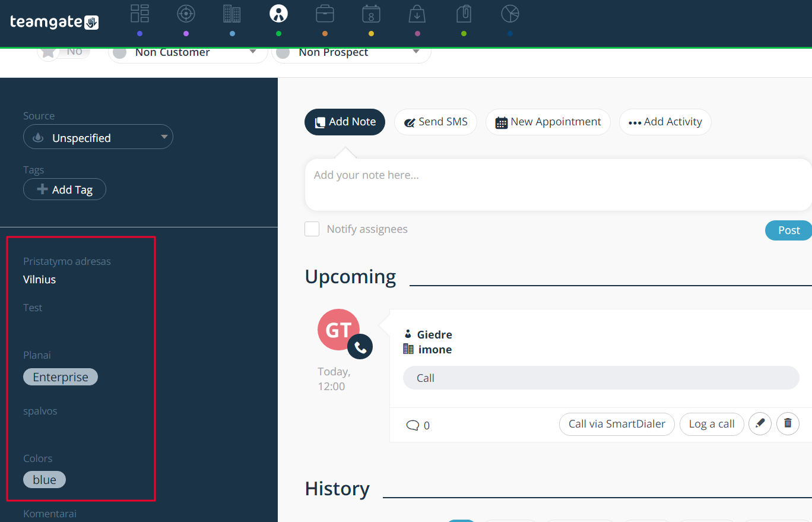Open the Leads target icon
Image resolution: width=812 pixels, height=522 pixels.
click(x=186, y=13)
